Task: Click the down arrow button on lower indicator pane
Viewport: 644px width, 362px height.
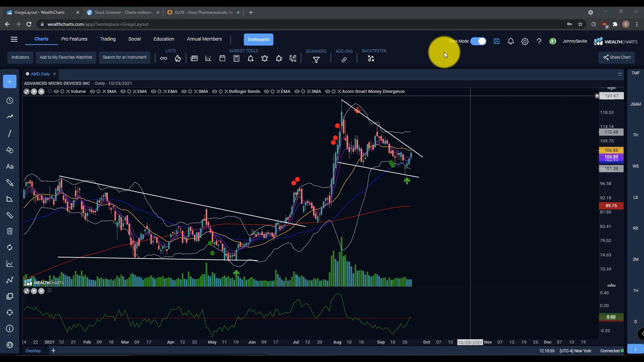Action: point(34,291)
